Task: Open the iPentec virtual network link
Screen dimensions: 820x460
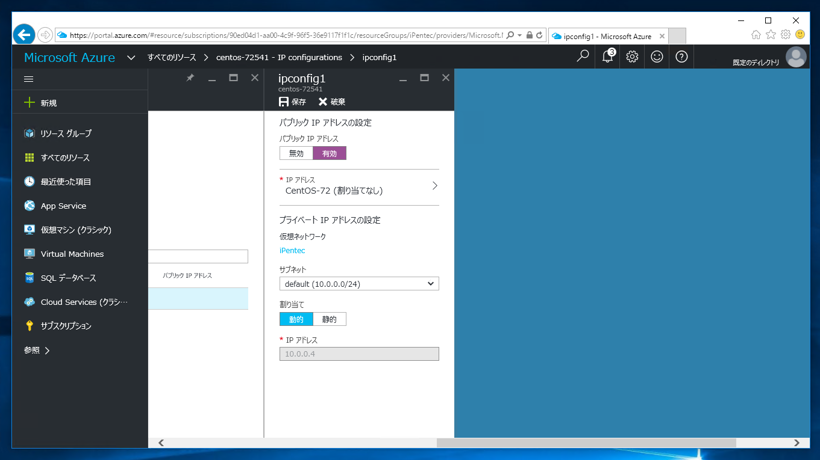Action: (292, 250)
